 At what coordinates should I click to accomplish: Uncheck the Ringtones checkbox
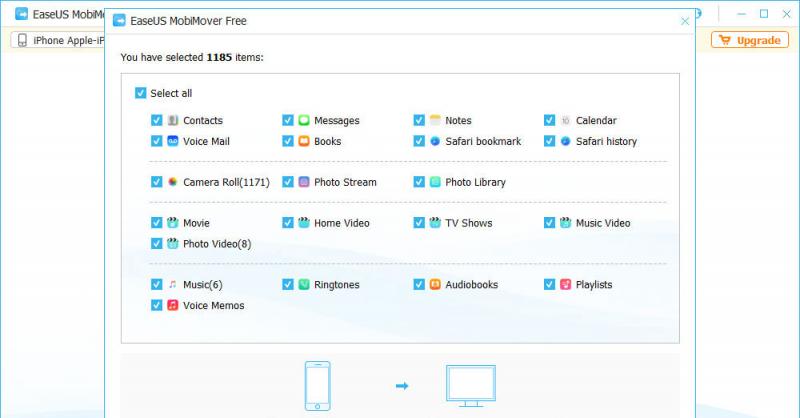[x=288, y=284]
